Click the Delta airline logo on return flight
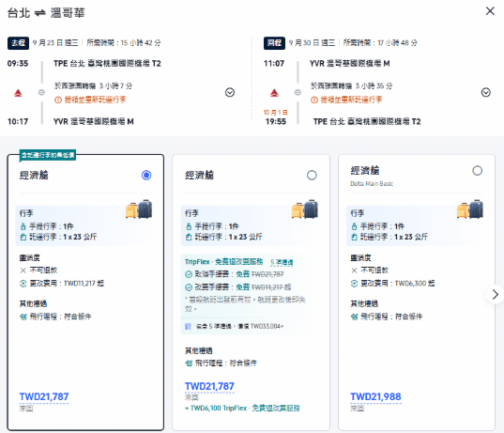 274,93
